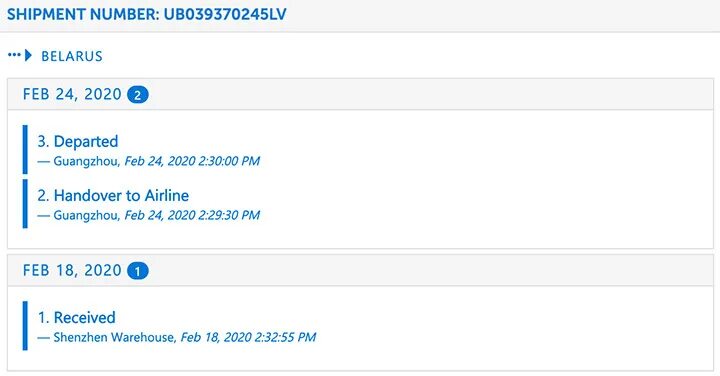Click the FEB 24, 2020 date text
This screenshot has width=720, height=376.
(72, 94)
